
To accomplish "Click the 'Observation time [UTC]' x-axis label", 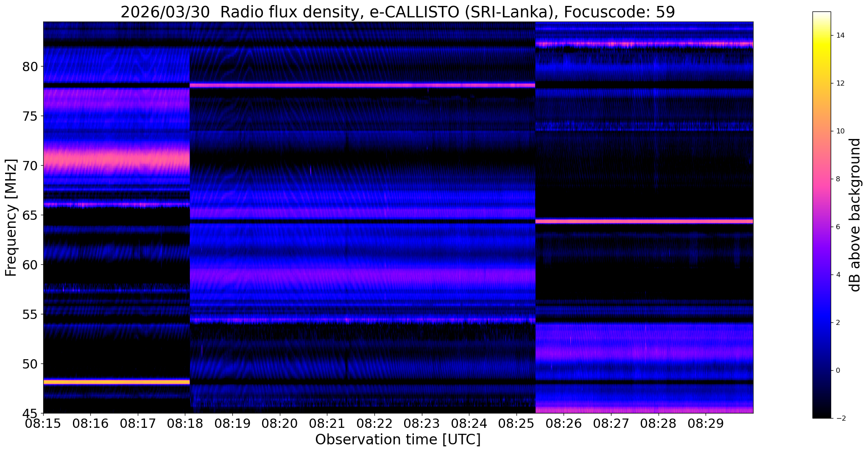I will click(398, 439).
